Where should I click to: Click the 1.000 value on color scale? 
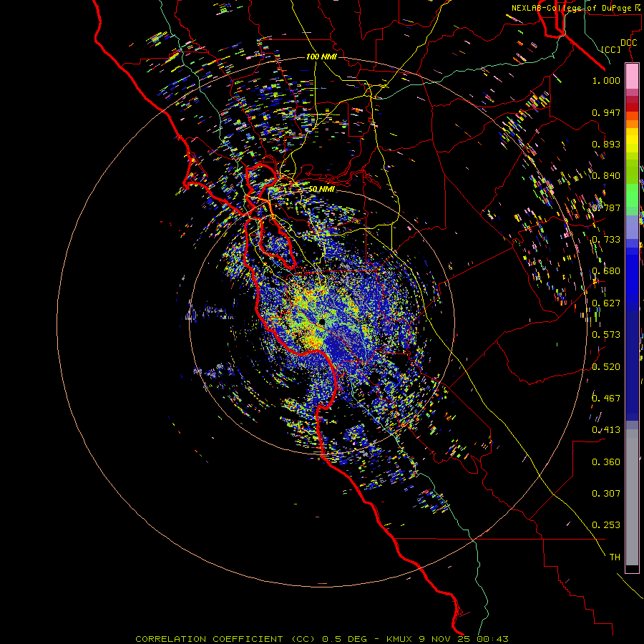pyautogui.click(x=606, y=80)
